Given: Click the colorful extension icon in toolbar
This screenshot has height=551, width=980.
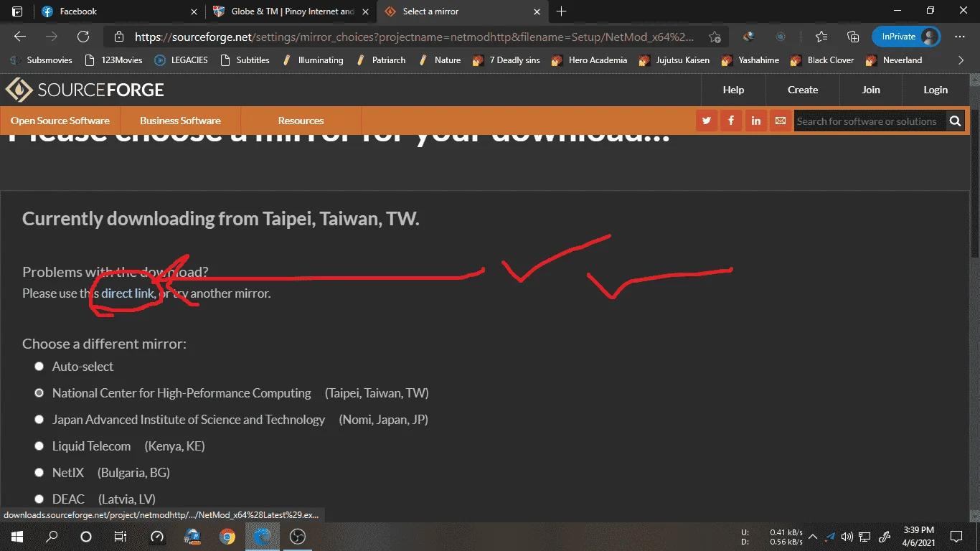Looking at the screenshot, I should point(749,37).
